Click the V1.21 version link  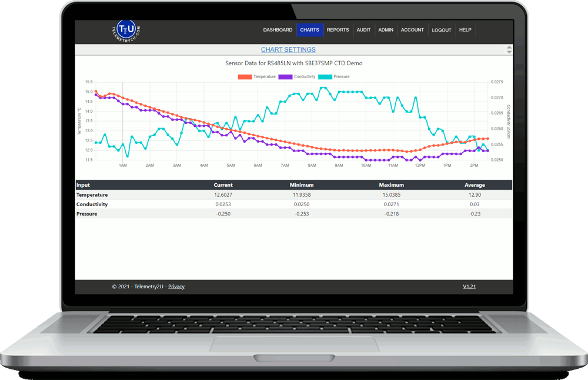click(469, 287)
